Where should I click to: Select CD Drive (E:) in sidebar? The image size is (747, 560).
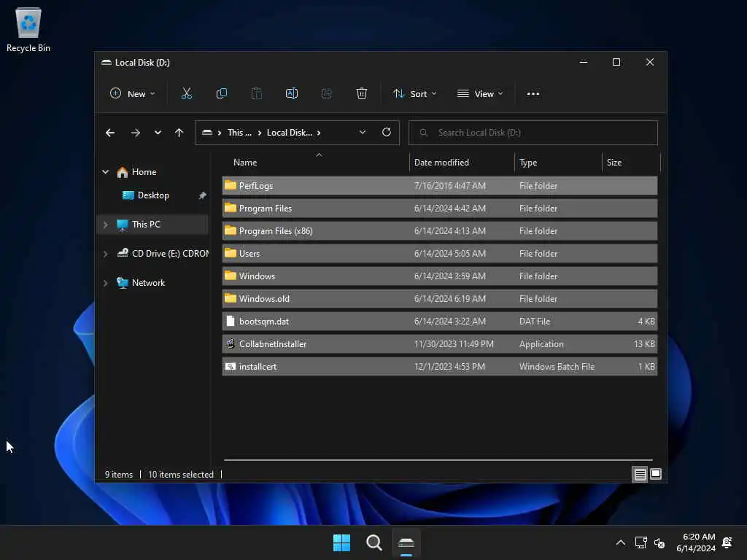pyautogui.click(x=163, y=254)
